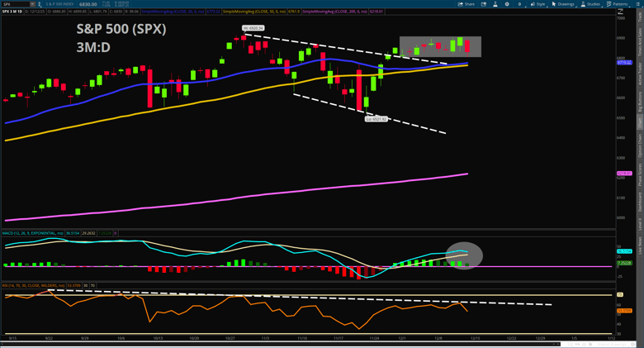Viewport: 644px width, 348px height.
Task: Open the chart snapshot window icon
Action: pos(484,4)
